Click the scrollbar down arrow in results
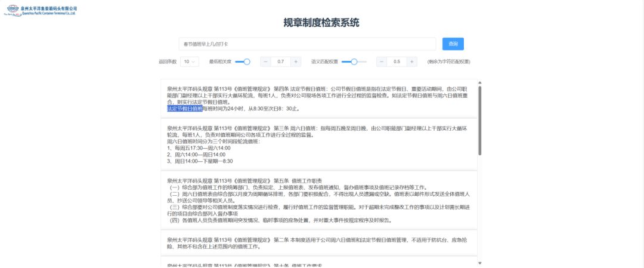Image resolution: width=644 pixels, height=268 pixels. click(x=479, y=263)
